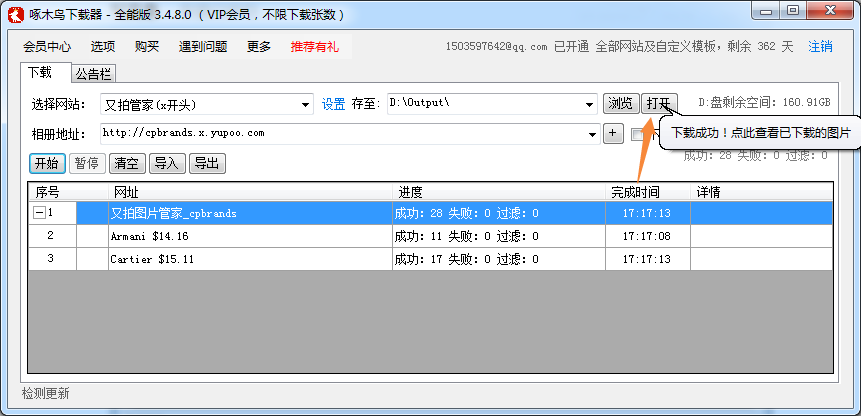Expand the 选择网站 site dropdown

click(306, 104)
